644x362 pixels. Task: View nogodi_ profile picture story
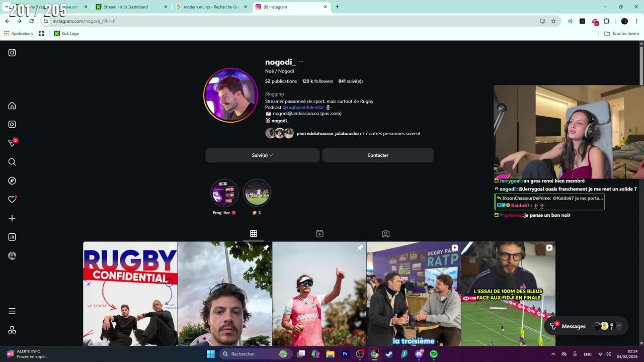pyautogui.click(x=231, y=95)
